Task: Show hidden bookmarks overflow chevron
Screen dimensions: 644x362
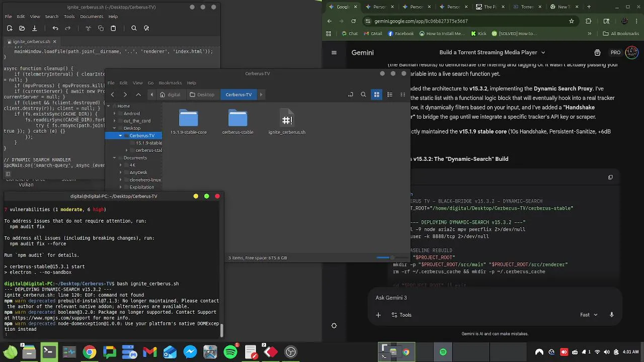Action: 589,34
